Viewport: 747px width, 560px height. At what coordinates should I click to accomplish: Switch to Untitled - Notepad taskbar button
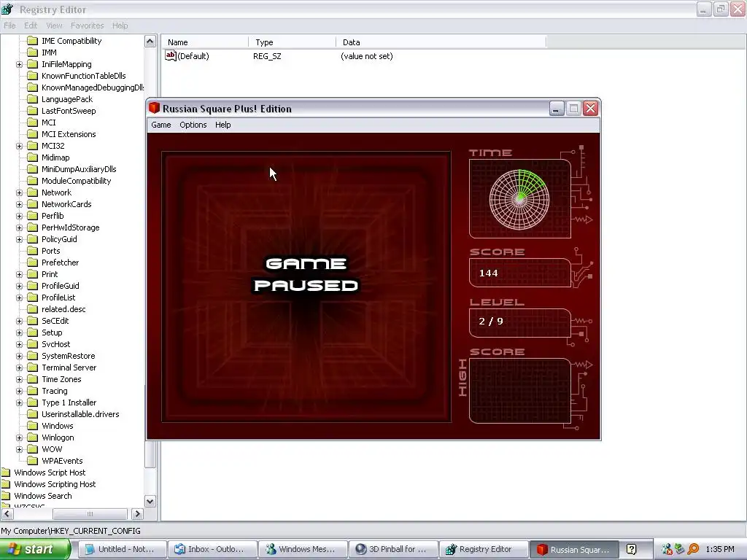coord(122,550)
